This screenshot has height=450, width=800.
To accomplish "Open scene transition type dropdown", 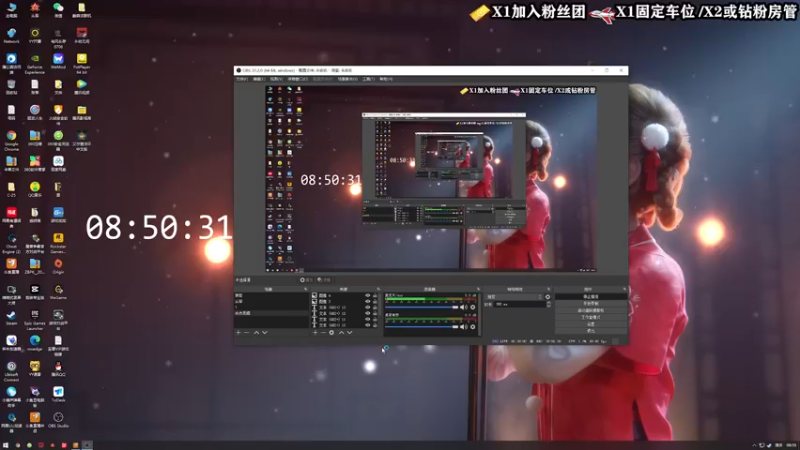I will point(514,297).
